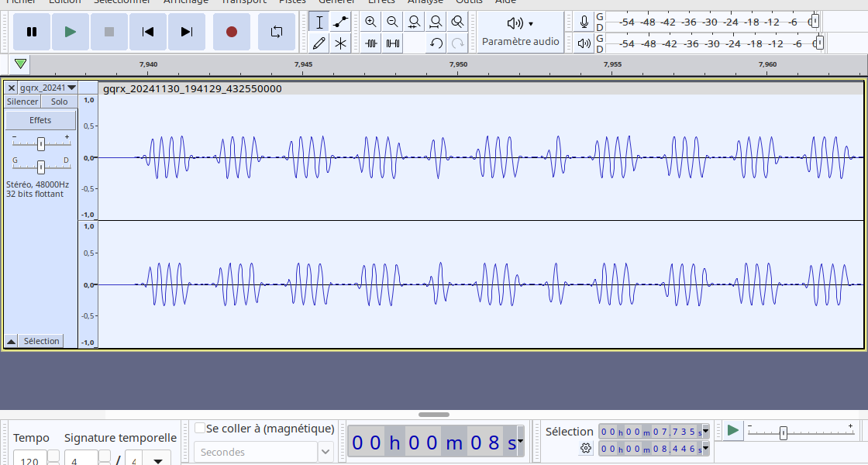Click the Trim audio outside selection icon
The height and width of the screenshot is (465, 868).
[371, 43]
